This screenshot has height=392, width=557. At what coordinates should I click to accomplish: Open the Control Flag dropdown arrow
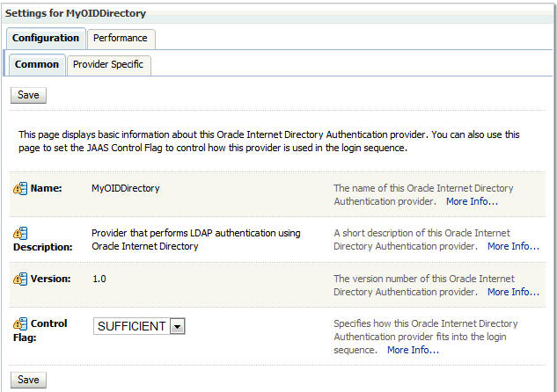pyautogui.click(x=177, y=326)
